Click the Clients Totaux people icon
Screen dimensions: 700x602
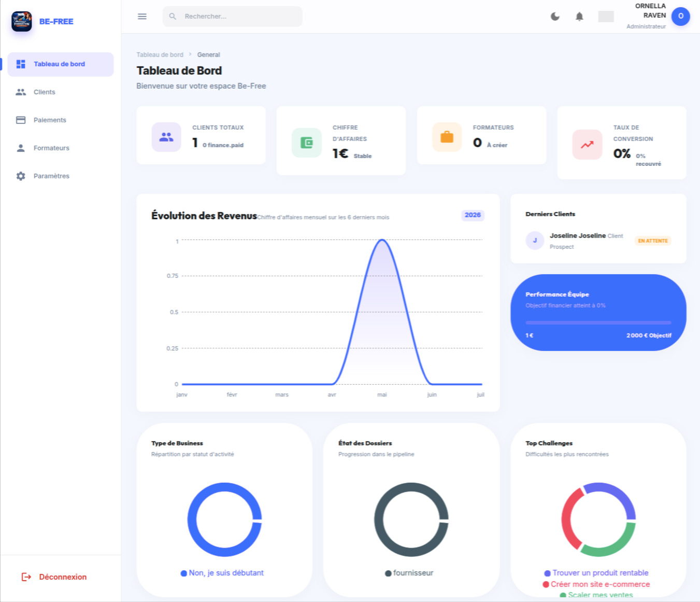[166, 137]
